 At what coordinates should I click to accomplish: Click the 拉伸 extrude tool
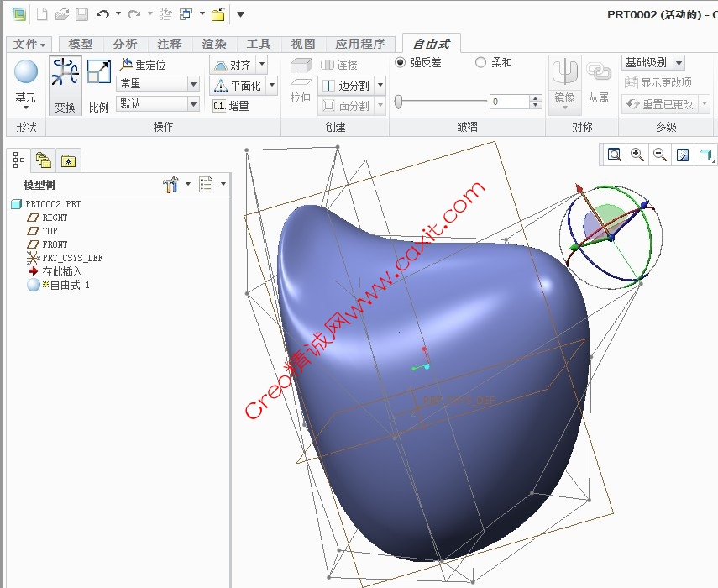301,81
